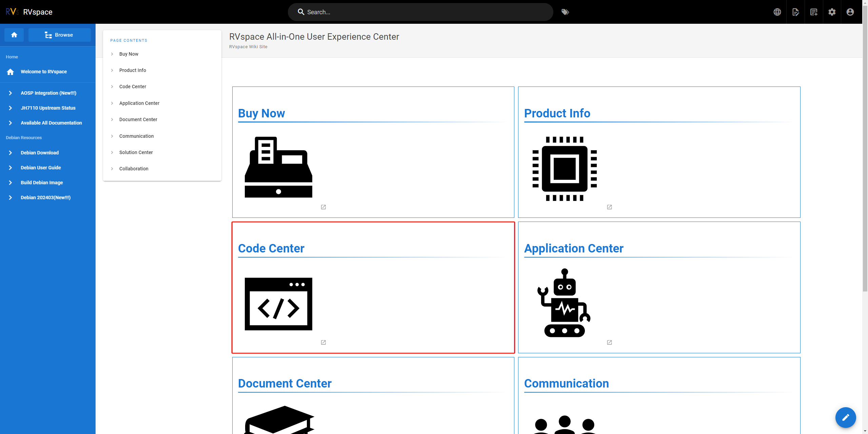The height and width of the screenshot is (434, 868).
Task: Click the search magnifier icon
Action: pyautogui.click(x=301, y=12)
